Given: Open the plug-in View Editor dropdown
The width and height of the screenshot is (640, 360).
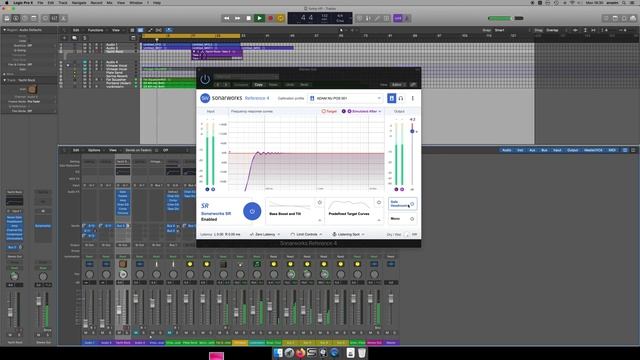Looking at the screenshot, I should [x=398, y=84].
